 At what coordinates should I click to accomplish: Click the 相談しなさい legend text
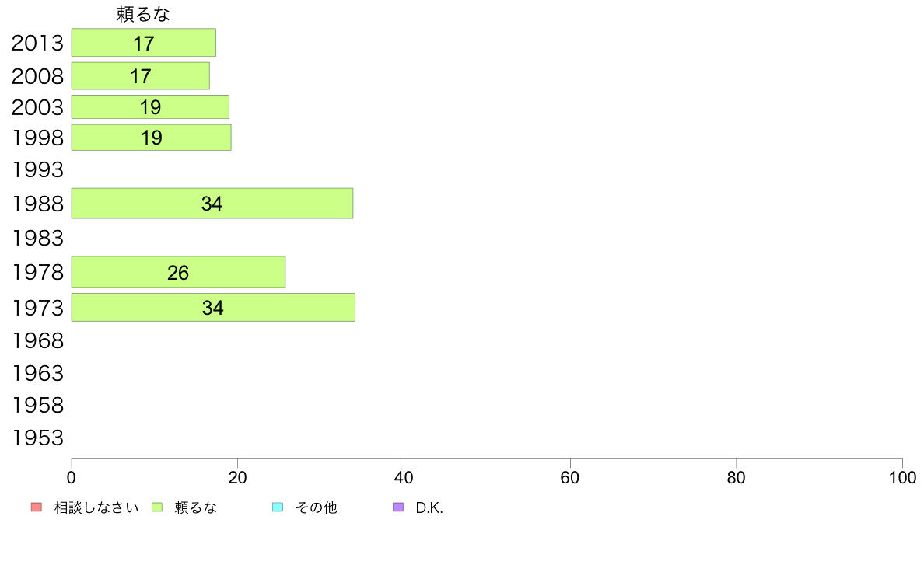[96, 507]
